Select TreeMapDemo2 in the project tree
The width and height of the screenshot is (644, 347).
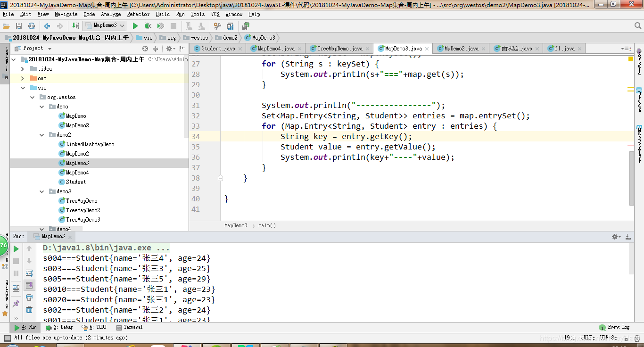[x=83, y=210]
